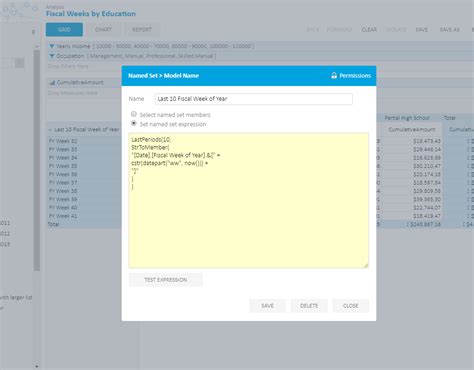Click the scroll down arrow in left panel

(x=37, y=366)
